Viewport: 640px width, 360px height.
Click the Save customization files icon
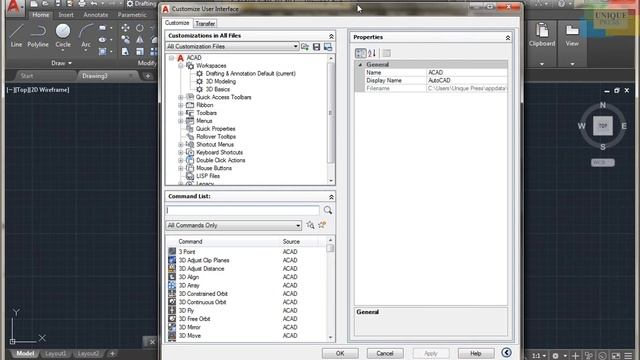pyautogui.click(x=316, y=47)
